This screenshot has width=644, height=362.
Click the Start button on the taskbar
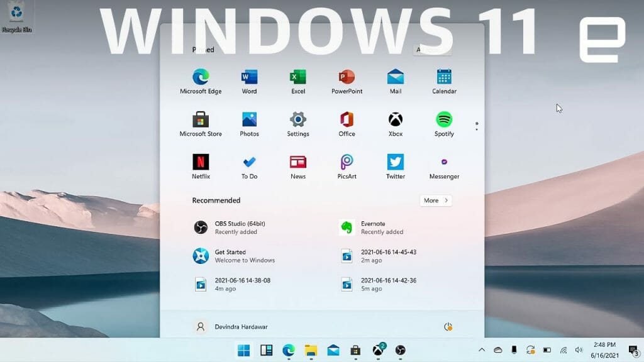243,350
